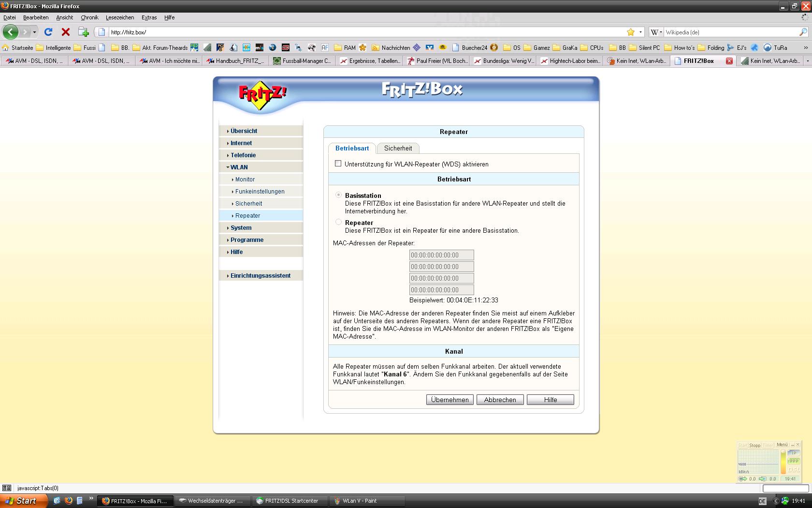Click the Wikipedia search field
Viewport: 812px width, 508px height.
click(731, 32)
